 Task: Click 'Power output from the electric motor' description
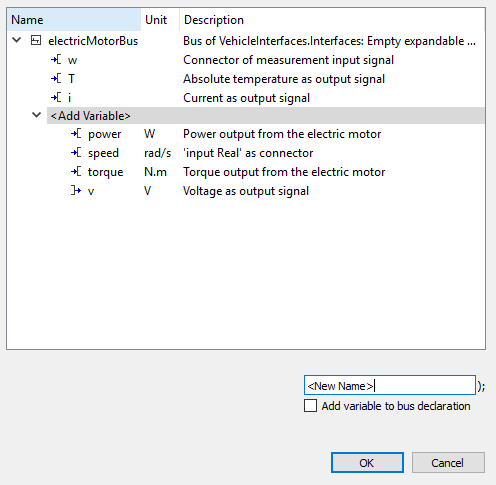pyautogui.click(x=282, y=134)
